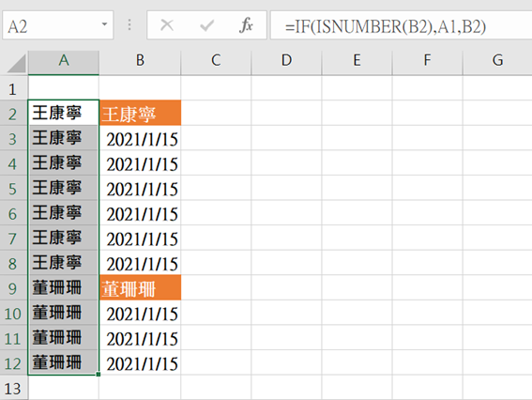This screenshot has height=400, width=532.
Task: Click date cell B10 2021/1/15
Action: pos(140,313)
